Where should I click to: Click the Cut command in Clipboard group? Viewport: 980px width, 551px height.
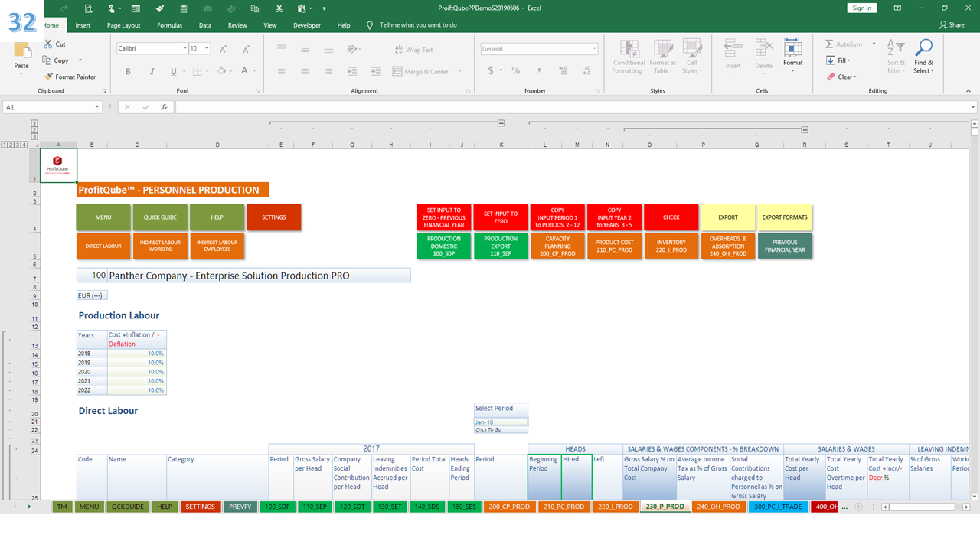click(x=54, y=44)
